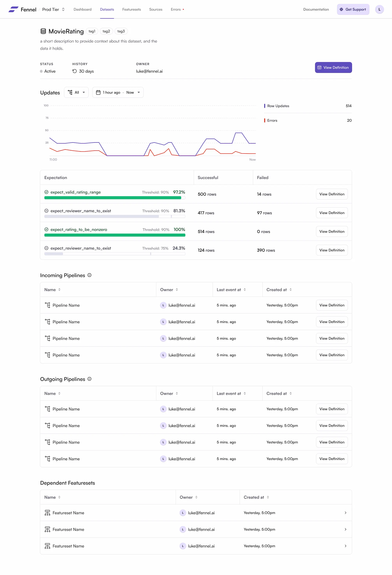Click the user avatar L in header
This screenshot has height=575, width=392.
click(x=379, y=9)
